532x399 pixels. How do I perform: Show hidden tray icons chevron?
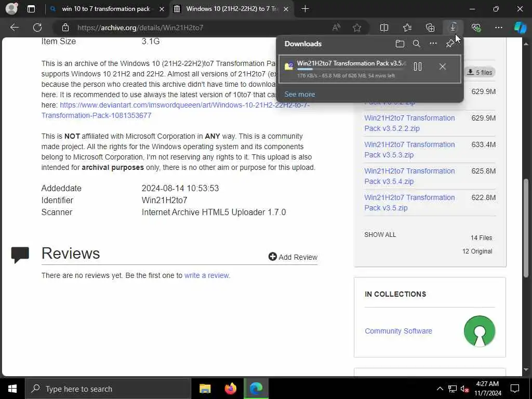coord(440,389)
